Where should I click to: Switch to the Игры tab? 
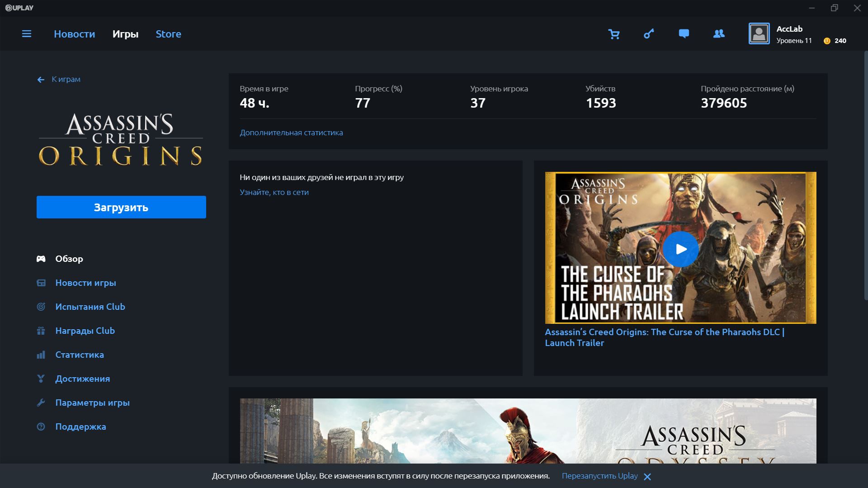click(x=125, y=34)
